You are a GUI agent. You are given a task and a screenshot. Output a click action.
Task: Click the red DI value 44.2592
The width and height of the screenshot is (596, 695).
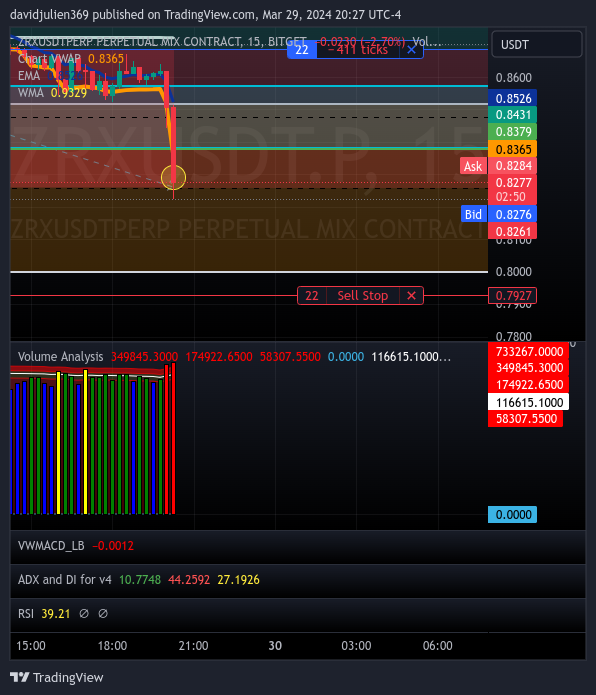[189, 580]
